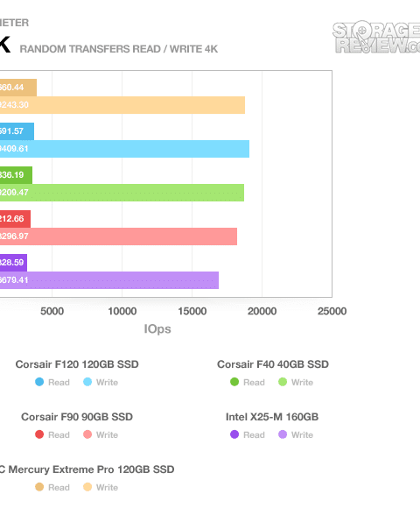Click the orange read bar ending 60.44
This screenshot has height=508, width=420.
(x=18, y=88)
